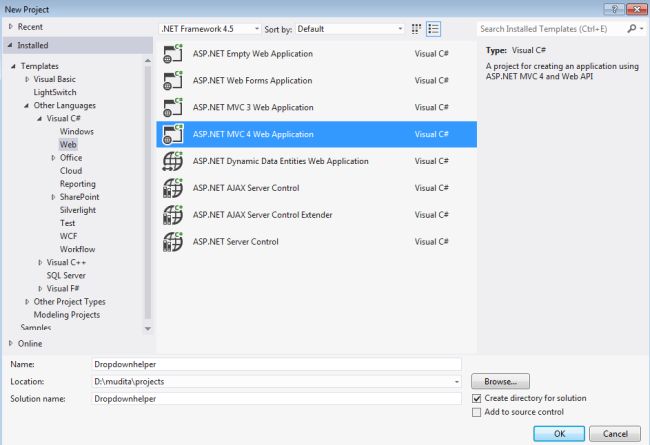Uncheck Create directory for solution

coord(477,399)
